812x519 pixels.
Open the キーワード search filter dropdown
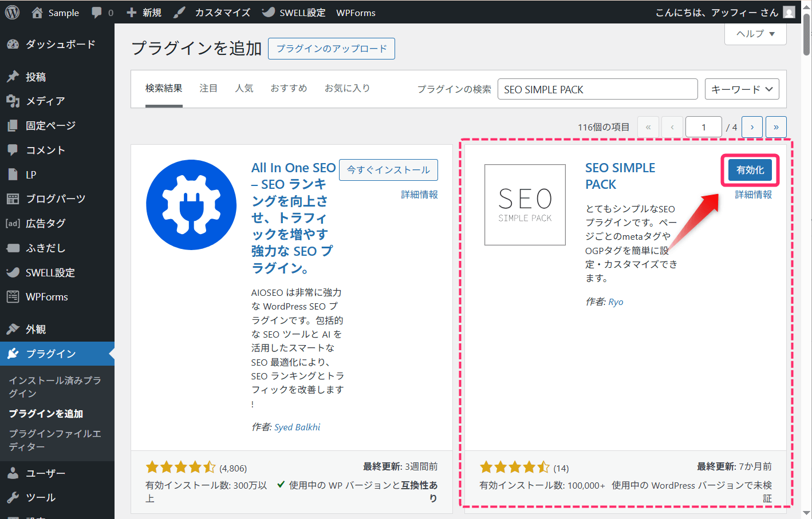point(742,89)
